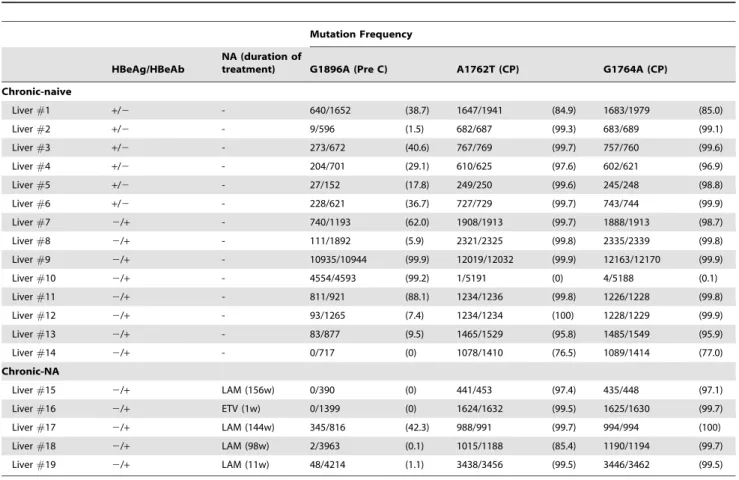The image size is (739, 480).
Task: Click the 'ETV (1w)' treatment cell
Action: pos(240,408)
